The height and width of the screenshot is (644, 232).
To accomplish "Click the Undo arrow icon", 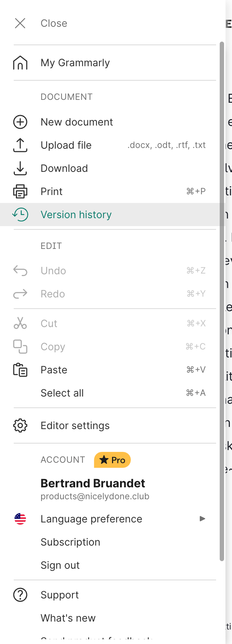I will tap(20, 270).
